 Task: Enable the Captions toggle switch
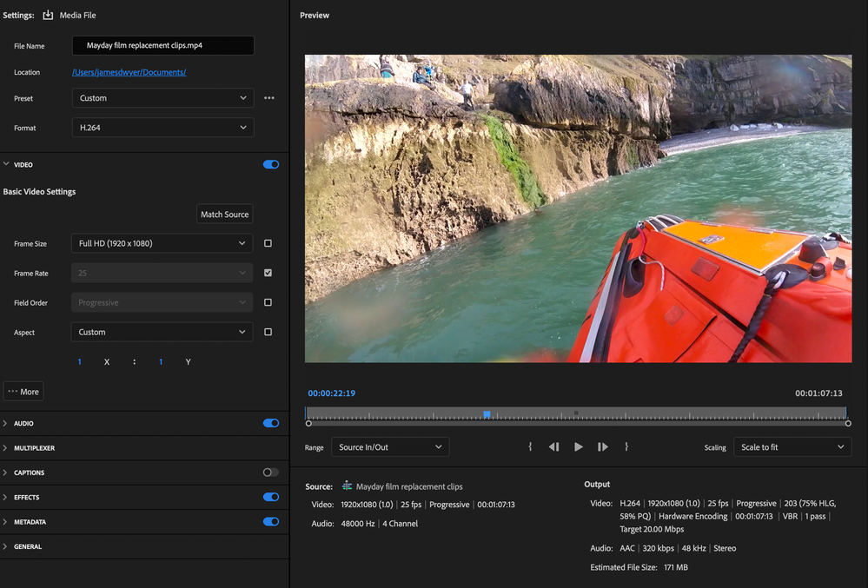coord(271,472)
